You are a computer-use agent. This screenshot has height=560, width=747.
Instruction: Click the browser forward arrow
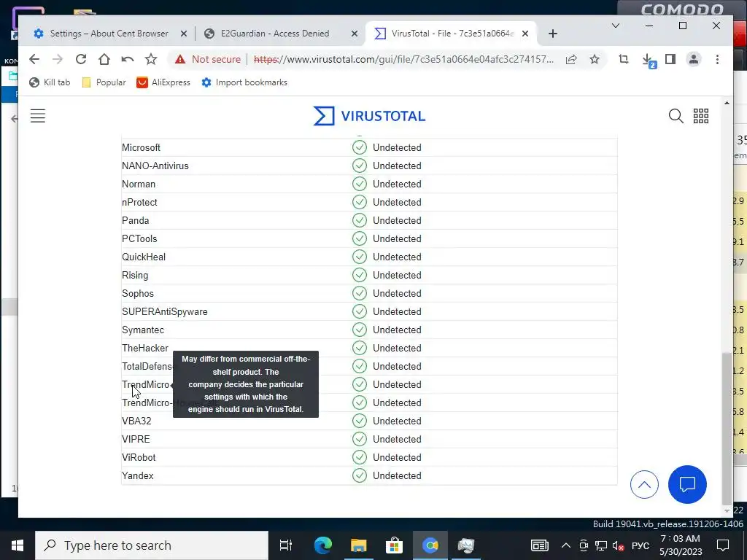coord(57,59)
